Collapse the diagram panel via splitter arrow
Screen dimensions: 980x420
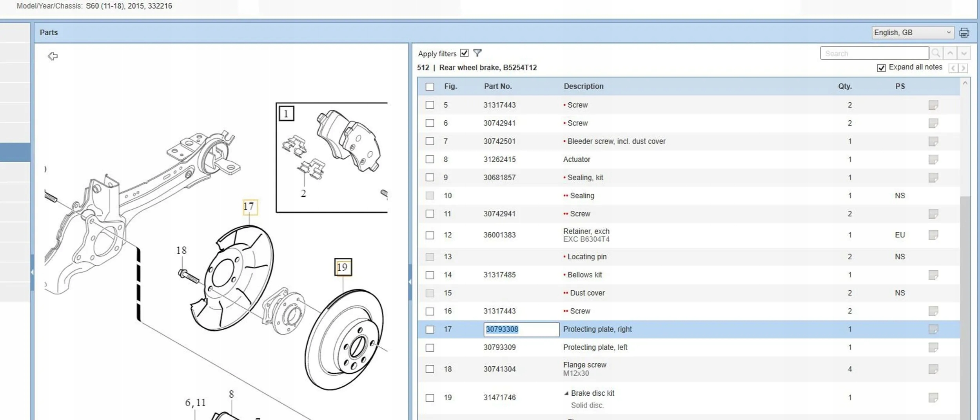click(x=410, y=282)
